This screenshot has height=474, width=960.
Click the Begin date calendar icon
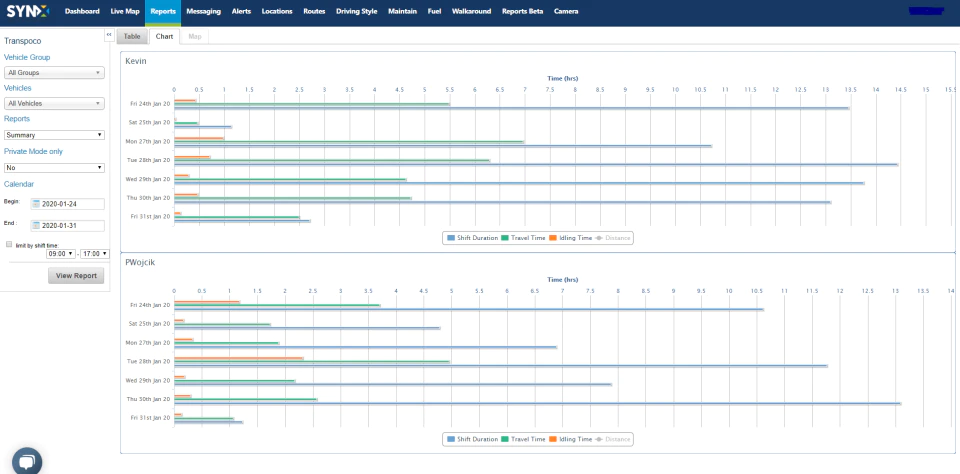pyautogui.click(x=36, y=204)
